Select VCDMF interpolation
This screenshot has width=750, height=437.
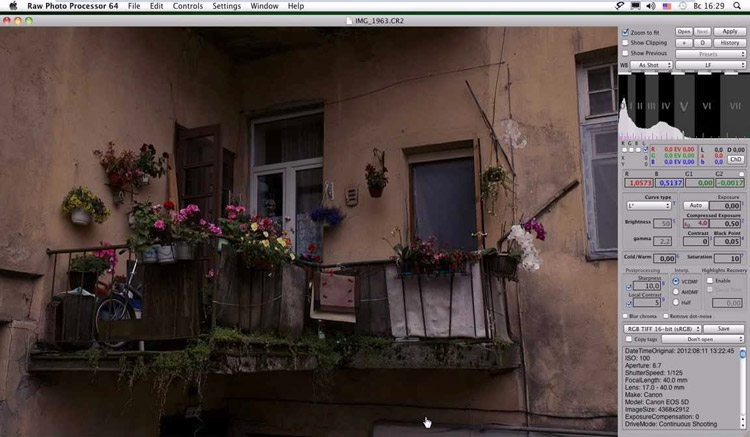point(676,281)
